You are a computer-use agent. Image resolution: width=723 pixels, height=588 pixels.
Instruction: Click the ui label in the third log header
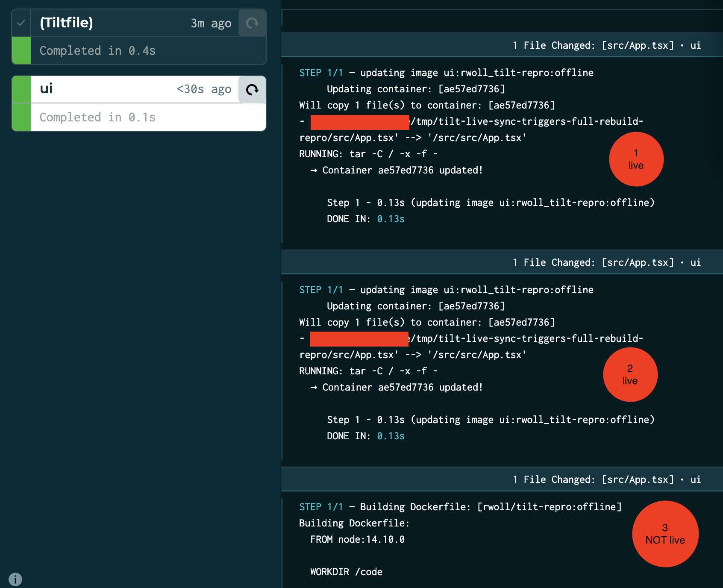click(696, 479)
